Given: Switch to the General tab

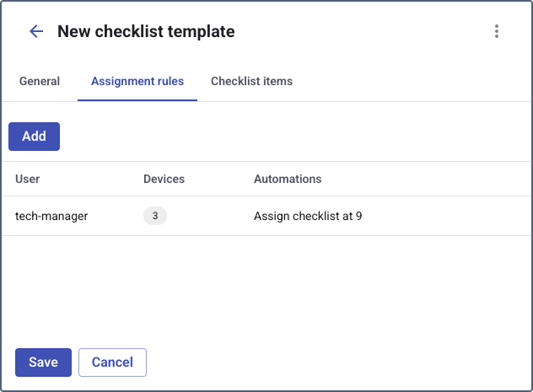Looking at the screenshot, I should 40,82.
